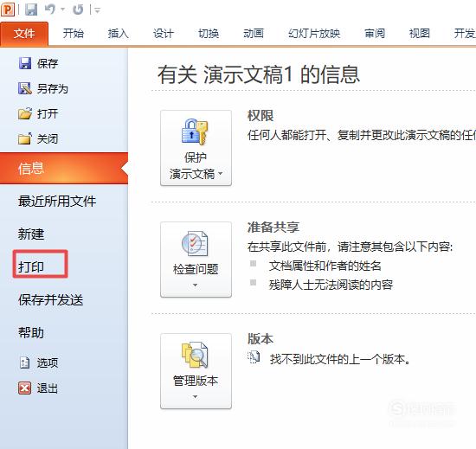Click the lock and key 保护 icon

196,131
